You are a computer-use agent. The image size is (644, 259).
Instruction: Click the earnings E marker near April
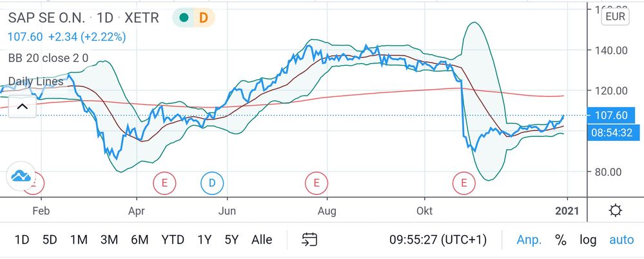[165, 183]
